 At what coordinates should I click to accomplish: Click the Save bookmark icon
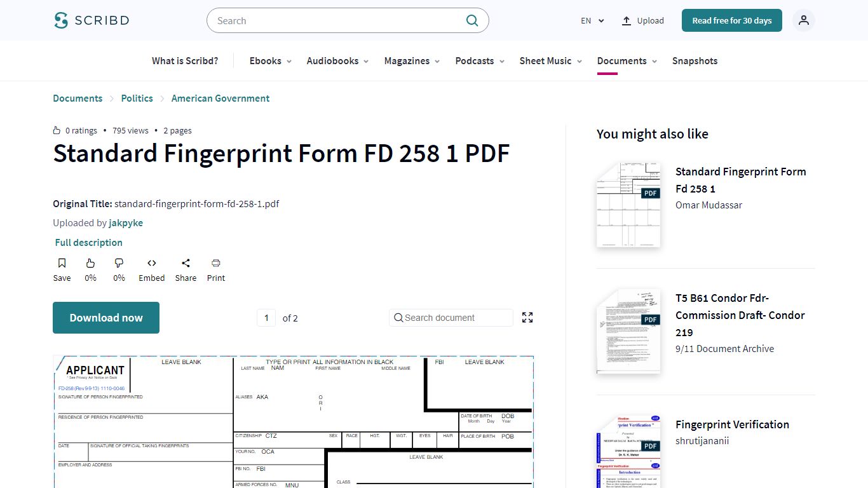(x=62, y=263)
